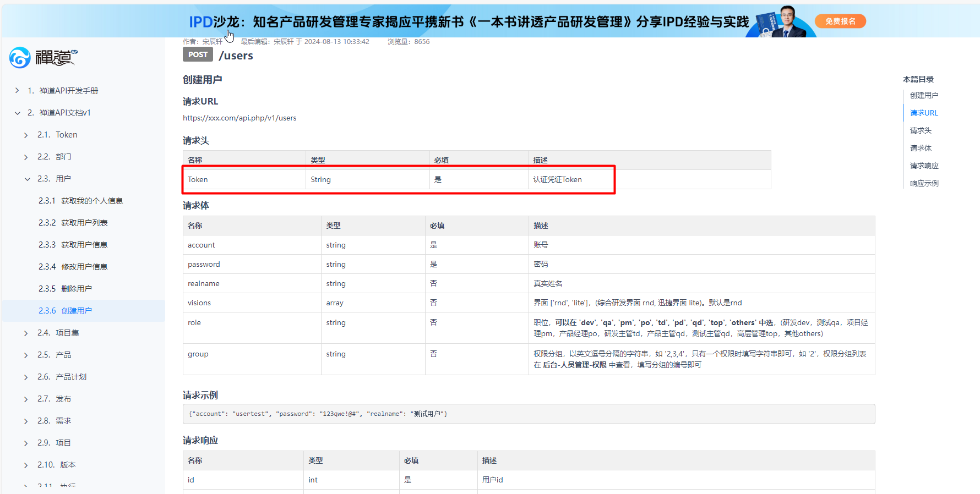Collapse the 2. 禅道API文档v1 chevron
The height and width of the screenshot is (494, 980).
(x=17, y=113)
